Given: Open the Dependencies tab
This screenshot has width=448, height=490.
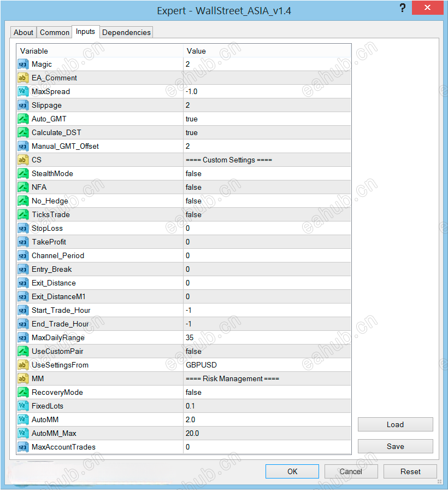Looking at the screenshot, I should [x=126, y=32].
